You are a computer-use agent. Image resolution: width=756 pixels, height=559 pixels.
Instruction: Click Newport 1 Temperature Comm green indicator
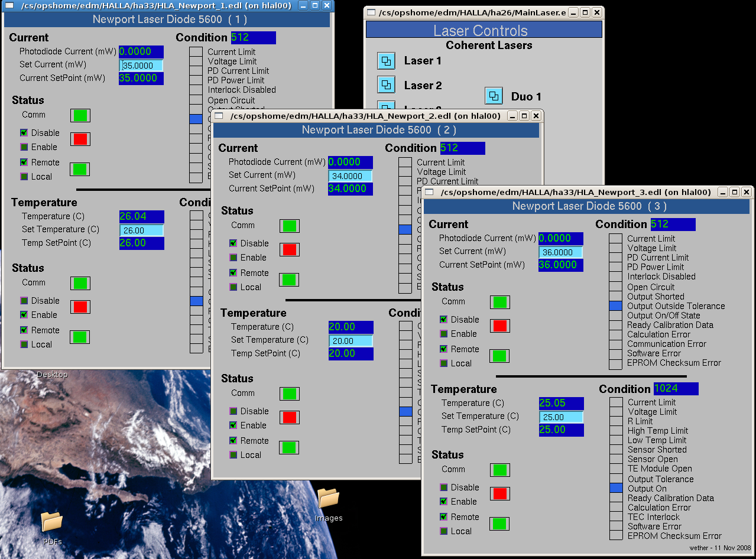80,284
